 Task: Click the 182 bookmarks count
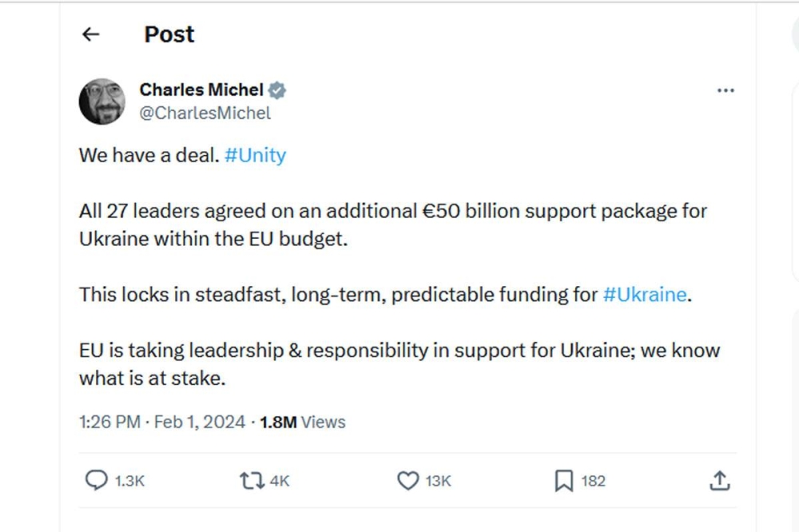[x=593, y=481]
